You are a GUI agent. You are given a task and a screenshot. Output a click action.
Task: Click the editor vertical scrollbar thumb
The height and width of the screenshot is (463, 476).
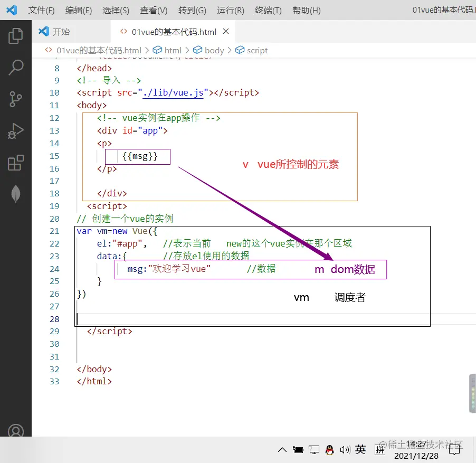[472, 393]
